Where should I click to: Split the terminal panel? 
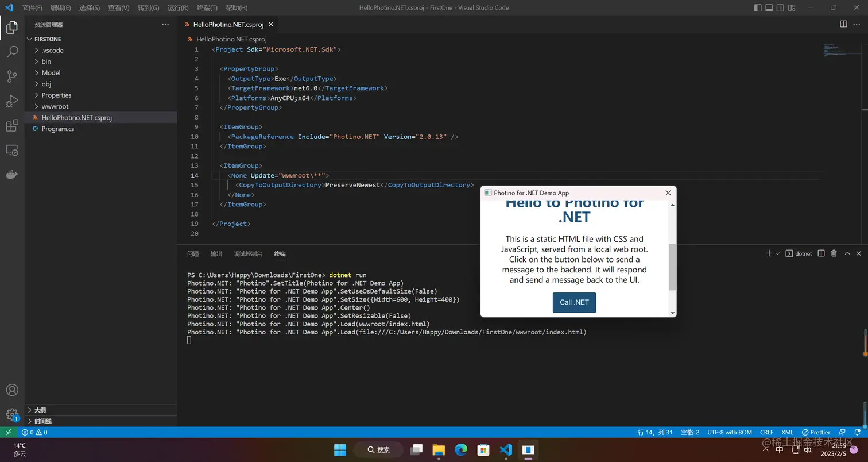(821, 253)
